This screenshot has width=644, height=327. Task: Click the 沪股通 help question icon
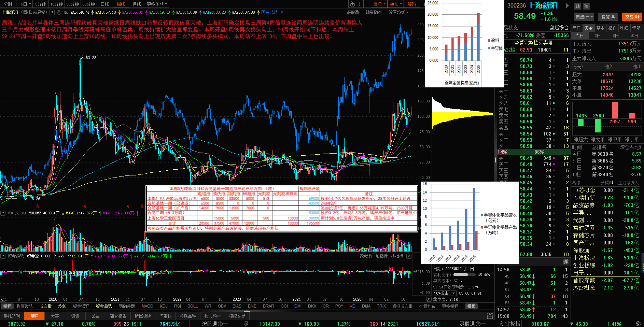point(220,324)
